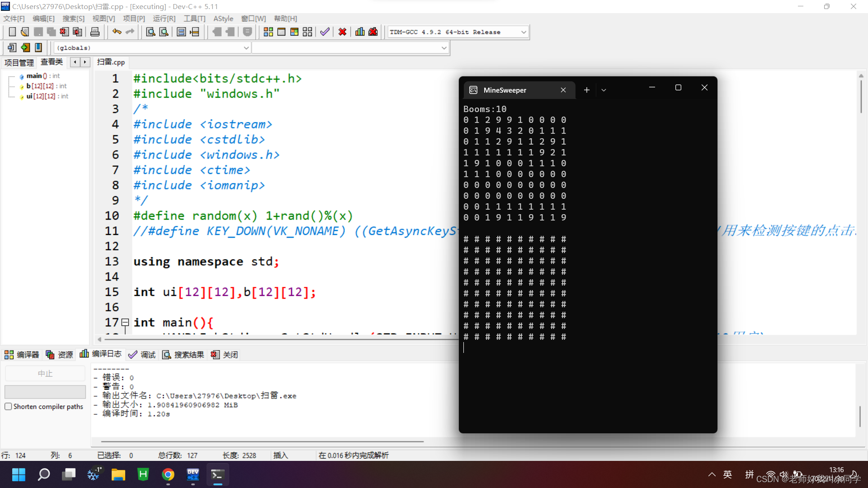Click the Delete Profiling Information icon

pyautogui.click(x=373, y=32)
